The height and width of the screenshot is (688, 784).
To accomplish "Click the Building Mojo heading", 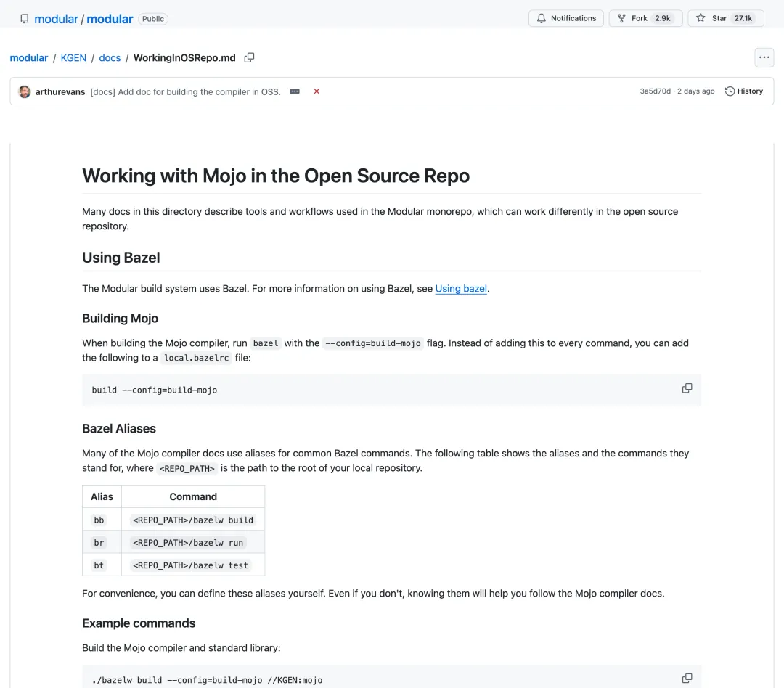I will coord(120,319).
